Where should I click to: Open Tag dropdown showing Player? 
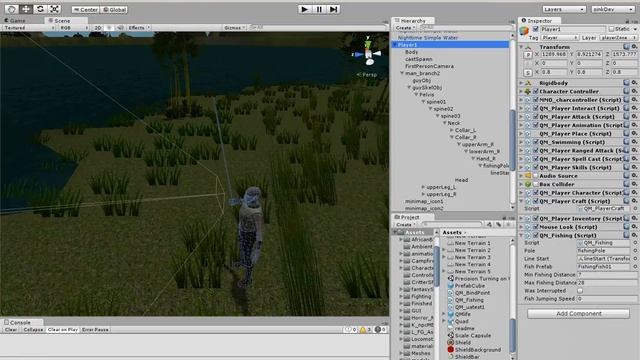560,38
